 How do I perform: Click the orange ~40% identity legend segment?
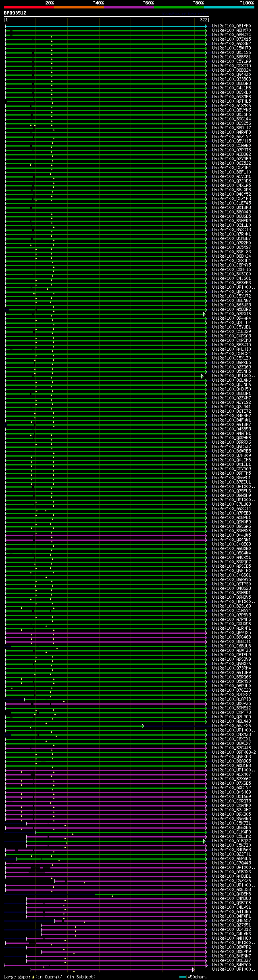[x=79, y=7]
